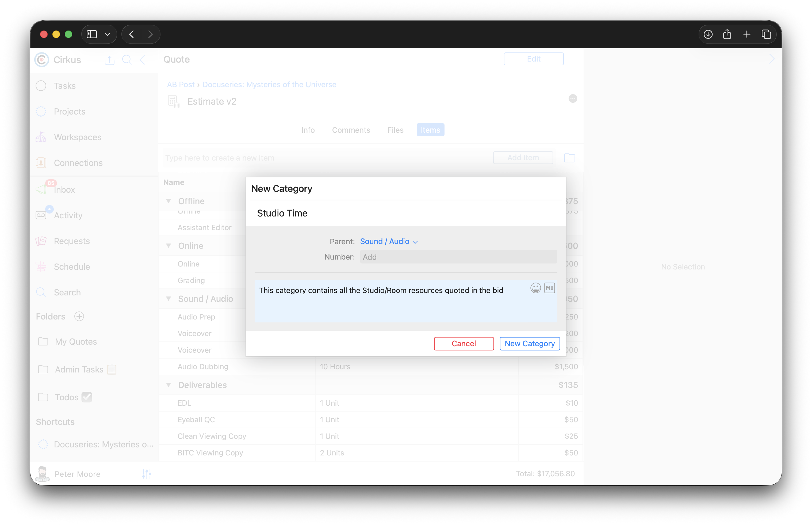
Task: Confirm with the New Category button
Action: tap(529, 343)
